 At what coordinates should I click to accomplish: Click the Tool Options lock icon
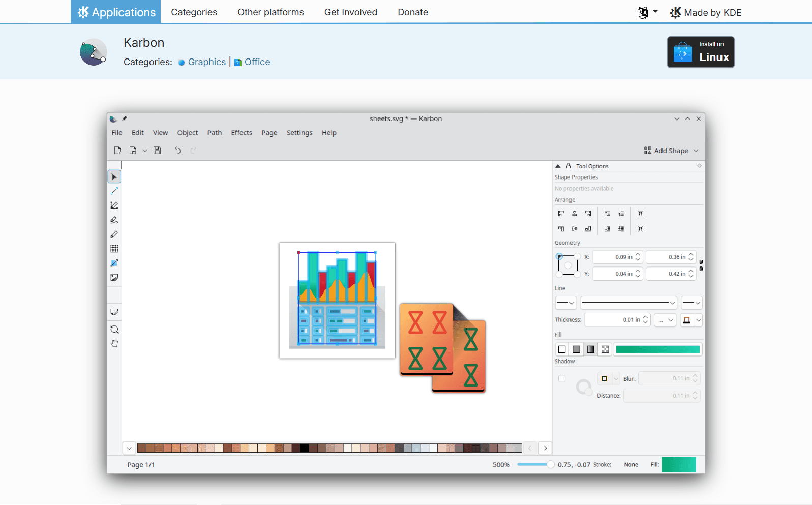pyautogui.click(x=569, y=166)
